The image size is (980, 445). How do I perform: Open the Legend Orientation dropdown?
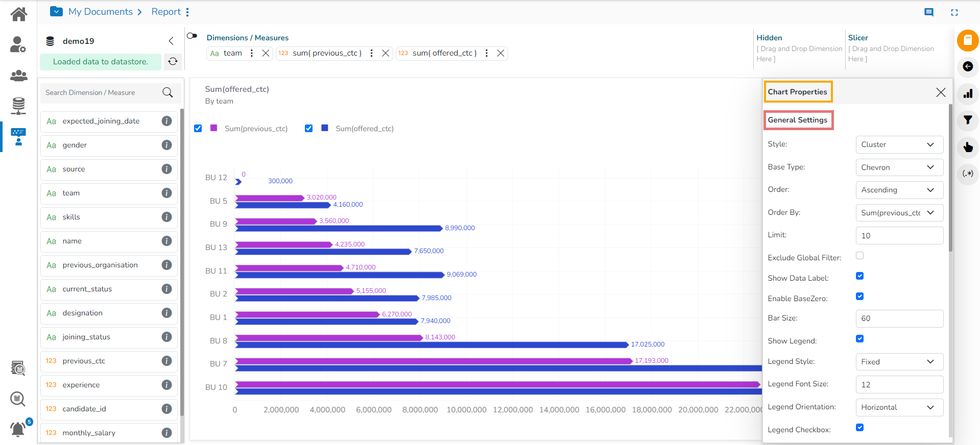899,407
